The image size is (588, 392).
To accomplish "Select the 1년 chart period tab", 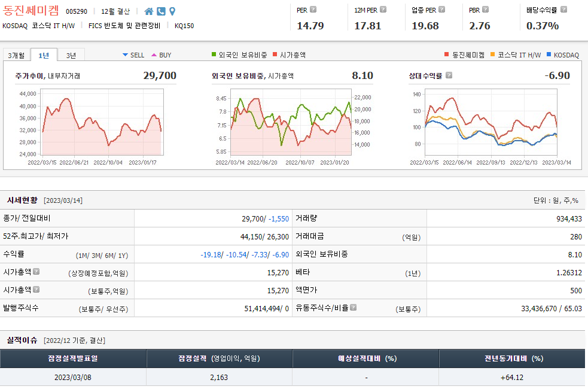I will pos(44,55).
